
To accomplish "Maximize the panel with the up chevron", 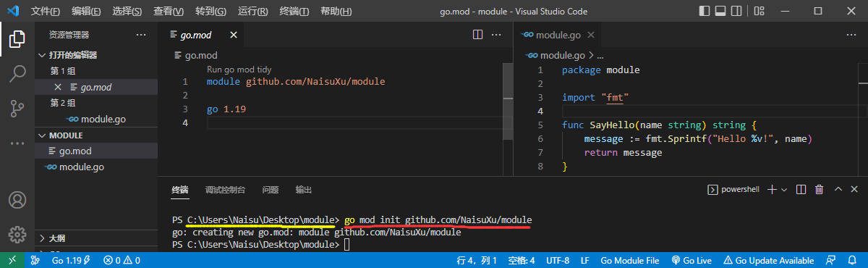I will [838, 190].
